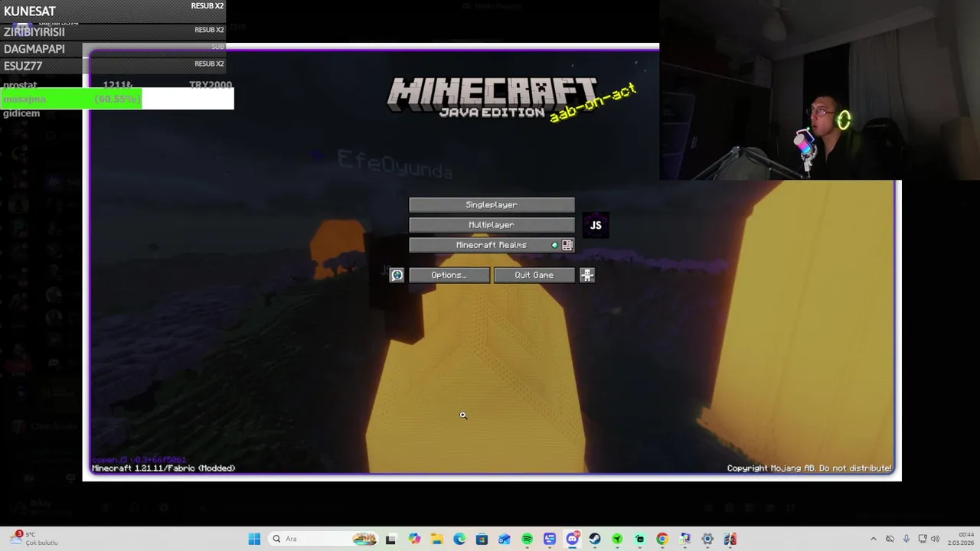Launch Microsoft Edge from the taskbar

[459, 539]
